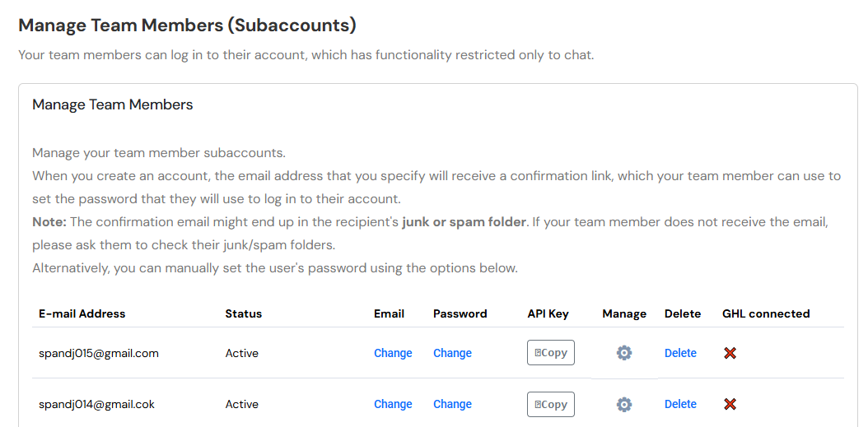
Task: Click the GHL connected column header
Action: click(x=766, y=313)
